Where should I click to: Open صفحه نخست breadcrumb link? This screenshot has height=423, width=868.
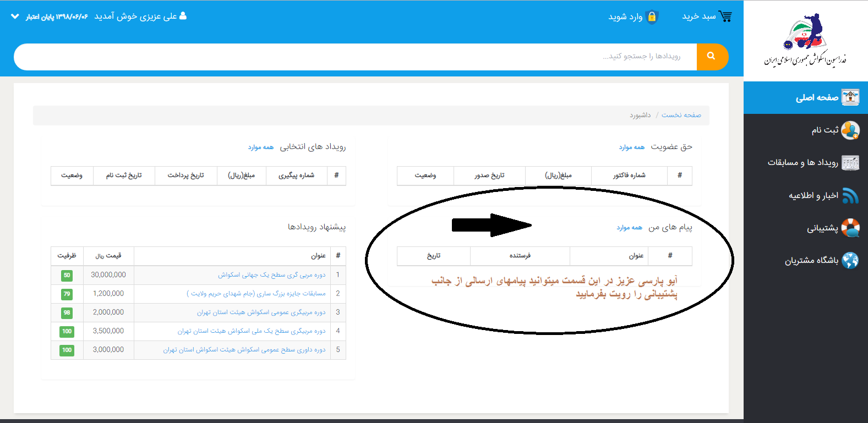(681, 116)
